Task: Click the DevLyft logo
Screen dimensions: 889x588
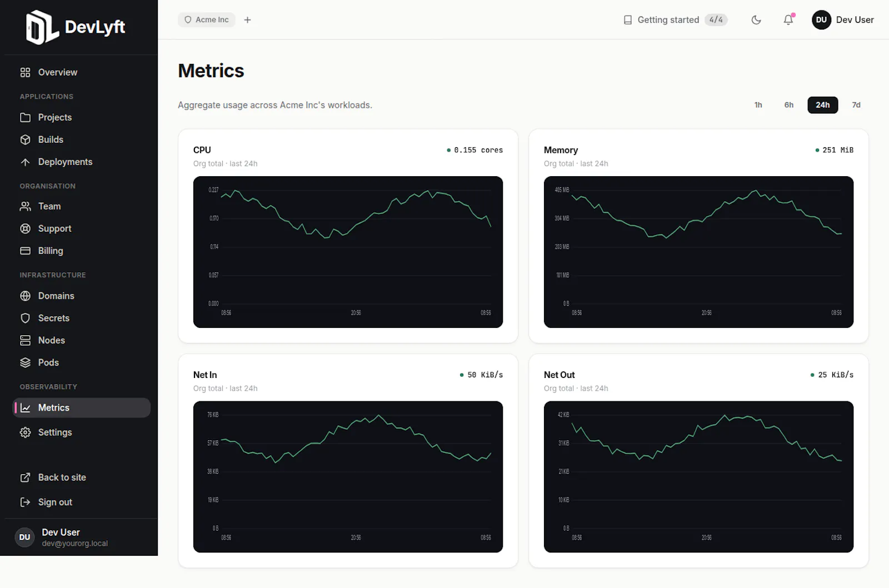Action: 76,27
